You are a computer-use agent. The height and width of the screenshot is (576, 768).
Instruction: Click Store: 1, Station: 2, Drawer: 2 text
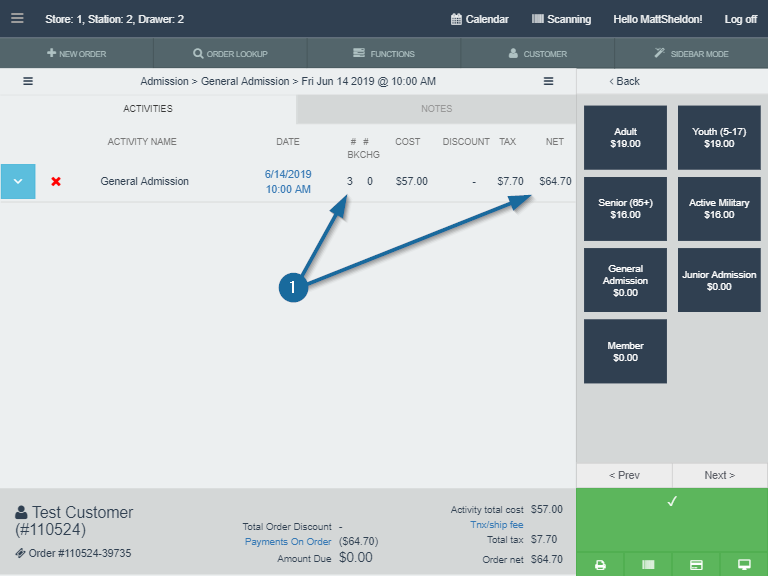(115, 19)
